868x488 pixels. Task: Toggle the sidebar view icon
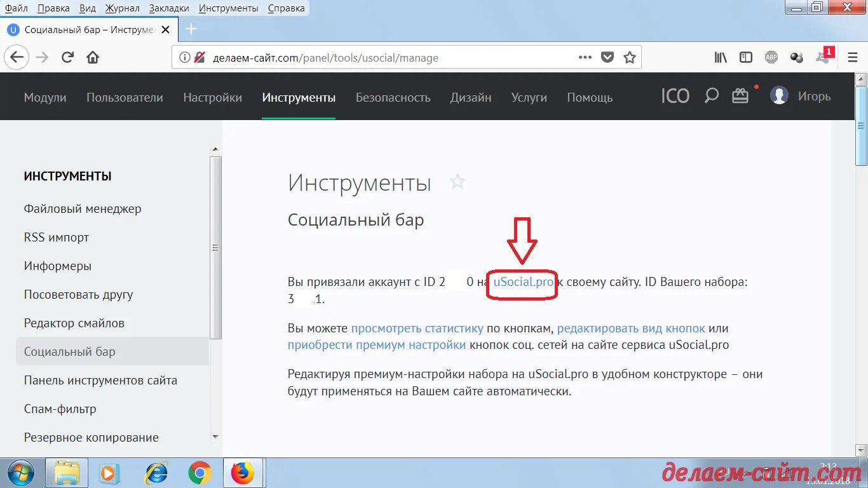[x=746, y=57]
